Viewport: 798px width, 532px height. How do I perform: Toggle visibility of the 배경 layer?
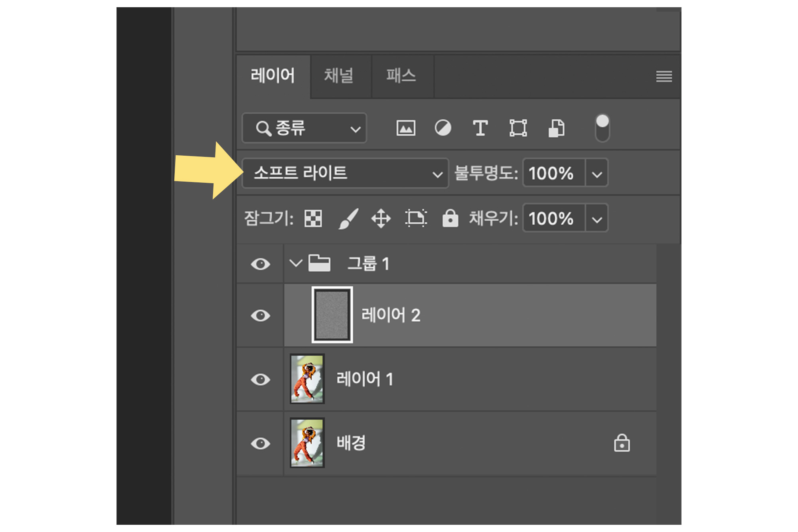[x=261, y=443]
